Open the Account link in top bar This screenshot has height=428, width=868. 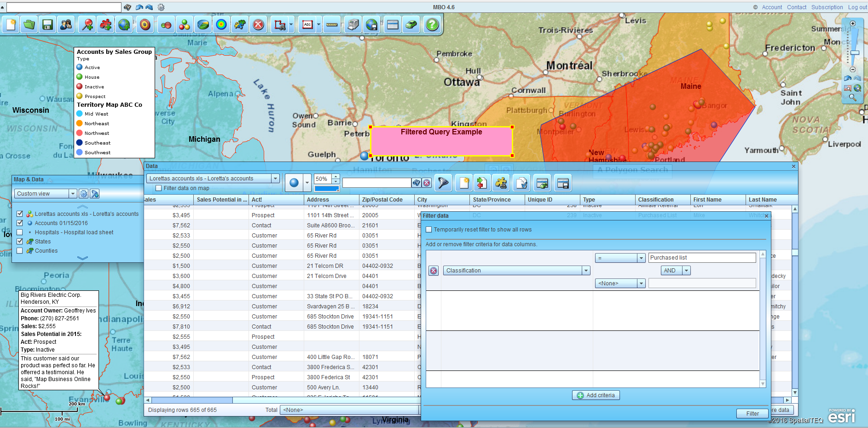coord(772,7)
